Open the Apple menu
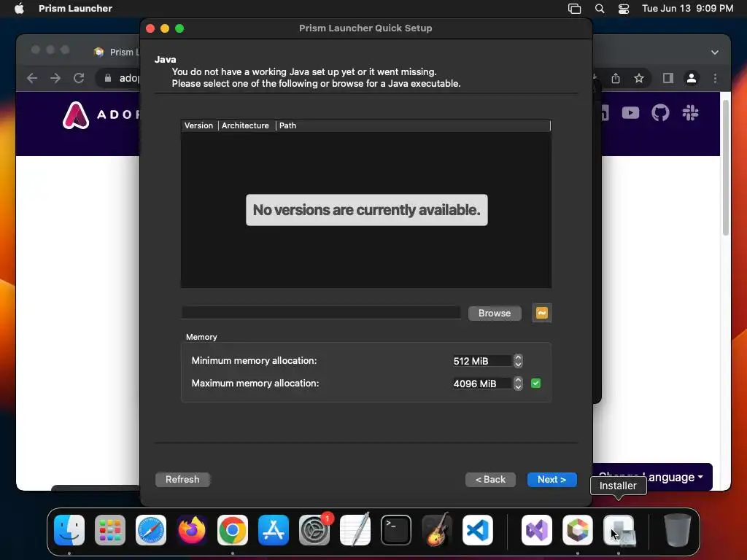 coord(19,8)
